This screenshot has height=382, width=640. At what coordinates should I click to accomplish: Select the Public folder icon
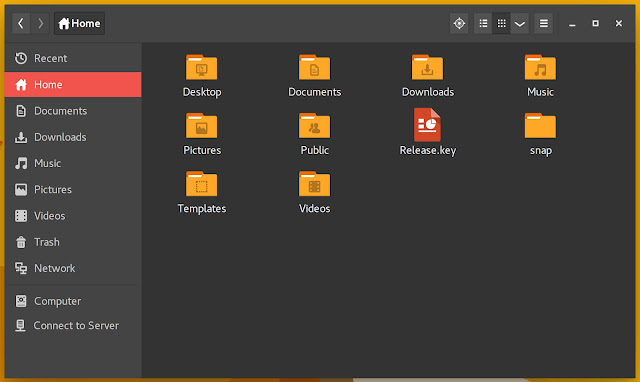[314, 126]
